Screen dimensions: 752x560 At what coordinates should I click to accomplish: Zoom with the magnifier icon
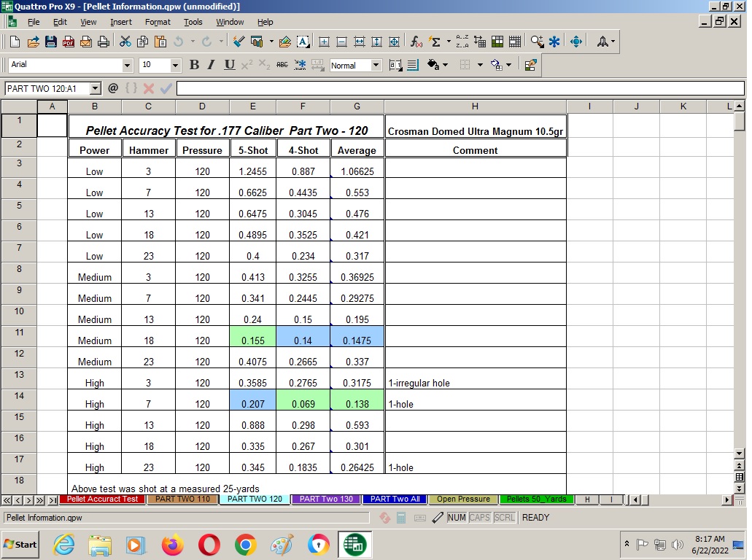[537, 42]
